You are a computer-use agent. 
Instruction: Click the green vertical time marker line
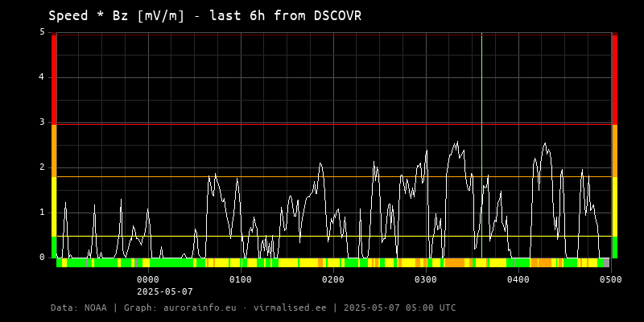pyautogui.click(x=481, y=145)
